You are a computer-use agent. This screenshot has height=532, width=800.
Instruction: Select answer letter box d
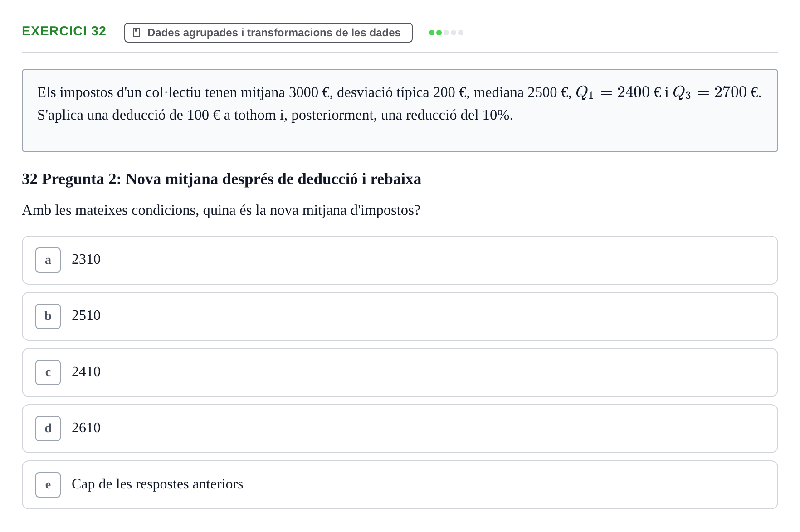point(48,429)
